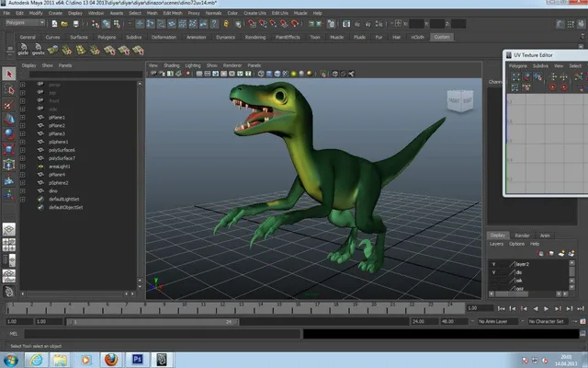Pick the Paint Selection tool in the toolbox
The image size is (588, 368).
[x=9, y=104]
